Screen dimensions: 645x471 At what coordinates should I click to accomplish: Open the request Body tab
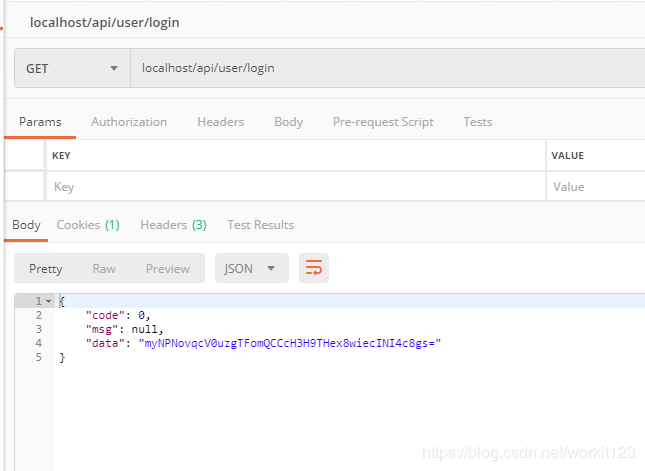(x=288, y=122)
